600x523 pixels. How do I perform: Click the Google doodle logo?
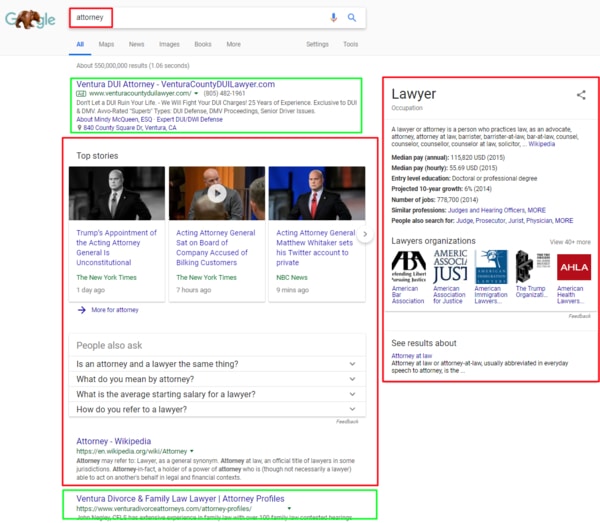30,19
